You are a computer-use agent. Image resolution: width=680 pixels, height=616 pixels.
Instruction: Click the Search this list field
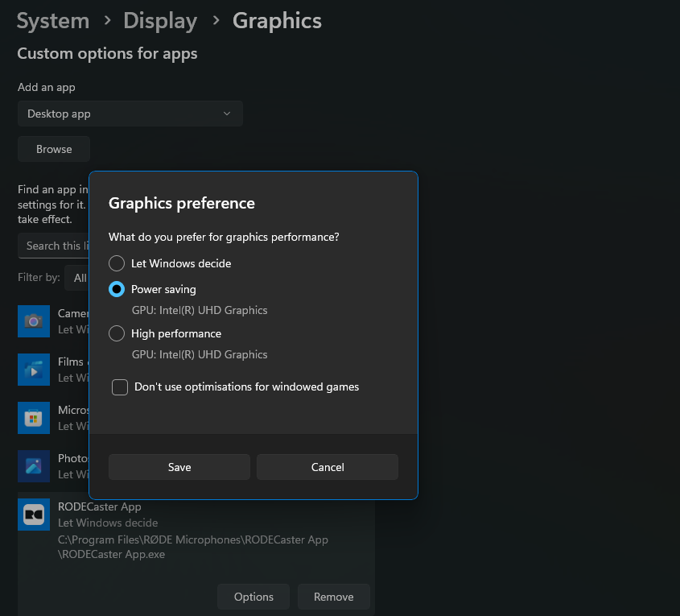pos(54,246)
